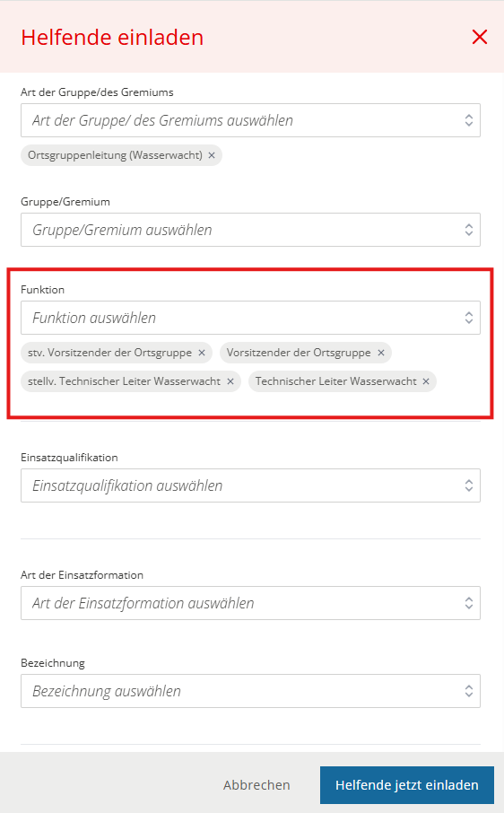504x813 pixels.
Task: Click Abbrechen to cancel
Action: (x=256, y=785)
